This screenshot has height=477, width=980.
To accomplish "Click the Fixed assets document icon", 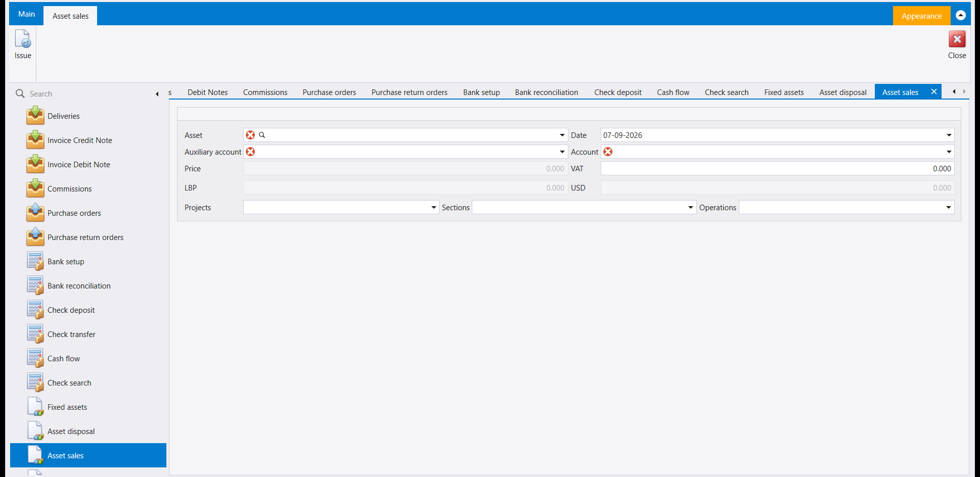I will [x=35, y=407].
